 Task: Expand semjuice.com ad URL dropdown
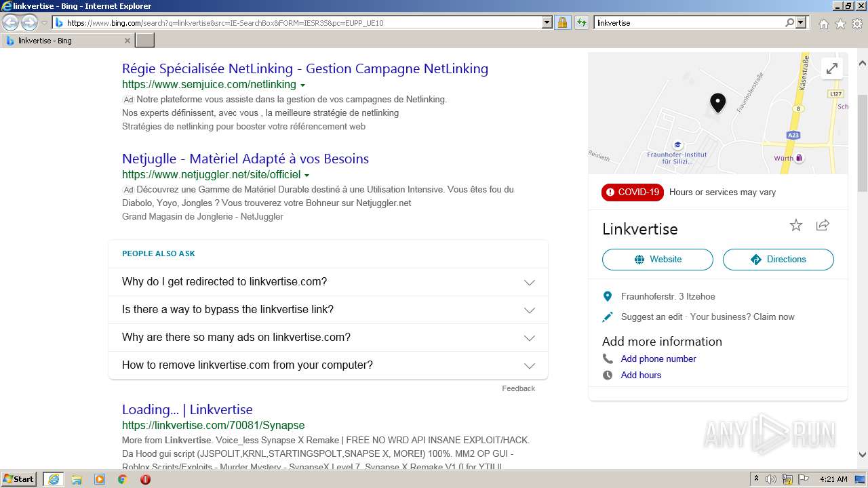(302, 85)
